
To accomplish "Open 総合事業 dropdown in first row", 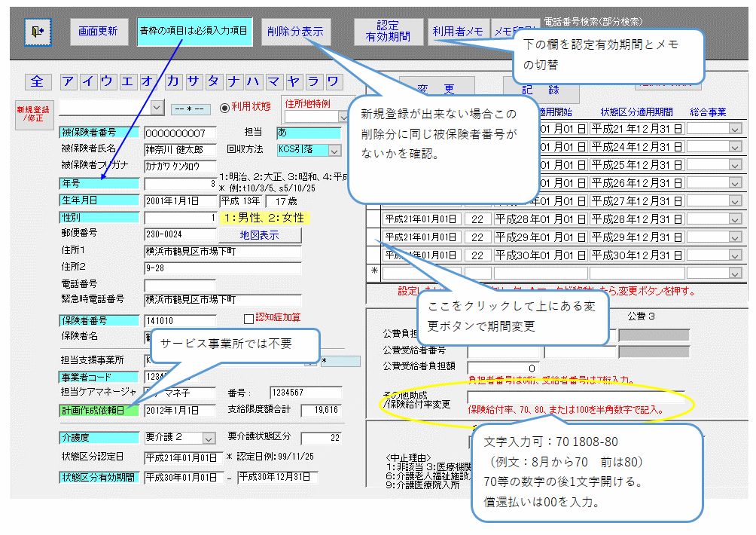I will (734, 129).
